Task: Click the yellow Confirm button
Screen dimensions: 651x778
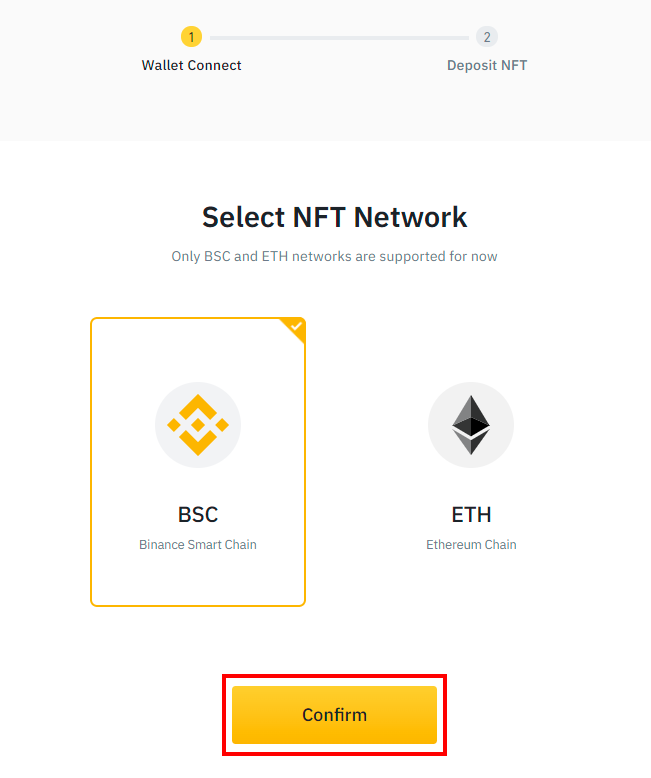Action: [334, 714]
